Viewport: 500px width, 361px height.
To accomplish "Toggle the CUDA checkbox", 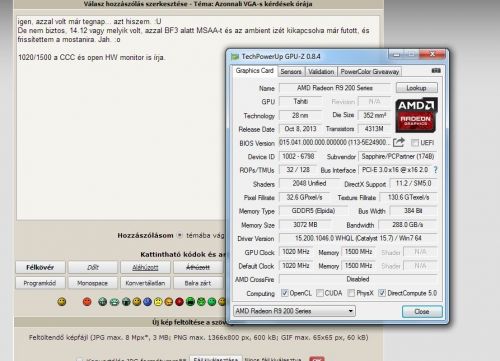I will click(x=320, y=293).
